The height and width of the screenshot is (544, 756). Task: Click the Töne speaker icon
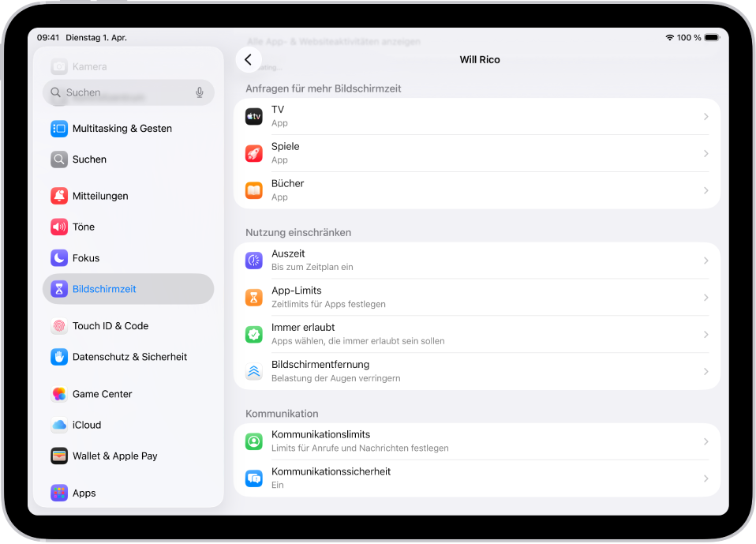[59, 227]
